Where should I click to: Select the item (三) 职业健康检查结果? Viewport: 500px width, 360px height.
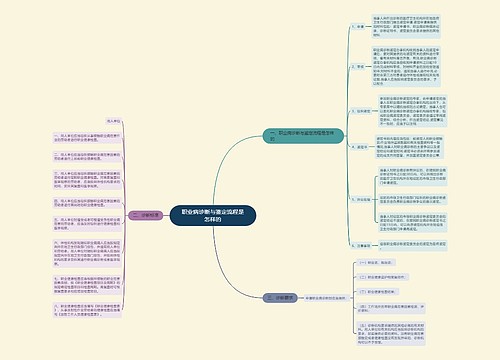378,291
